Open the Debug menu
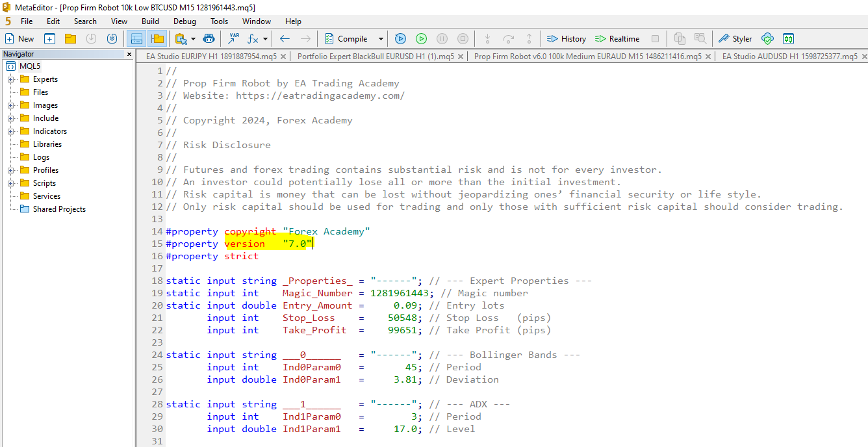The image size is (868, 447). (x=185, y=21)
